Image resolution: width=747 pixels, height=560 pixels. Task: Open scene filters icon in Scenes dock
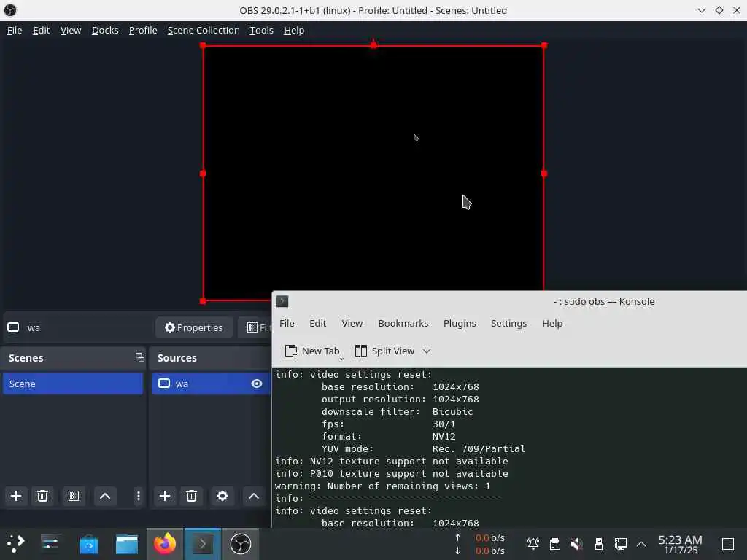pyautogui.click(x=74, y=496)
